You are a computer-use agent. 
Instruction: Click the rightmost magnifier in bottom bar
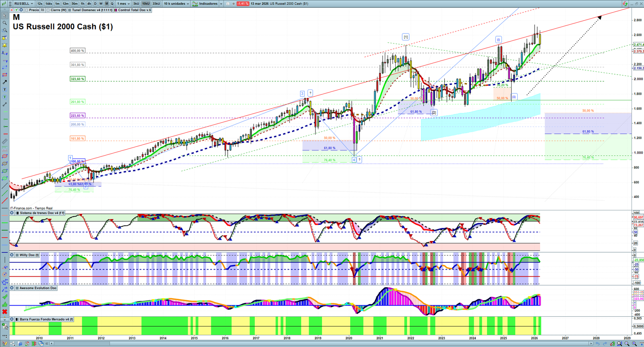634,344
